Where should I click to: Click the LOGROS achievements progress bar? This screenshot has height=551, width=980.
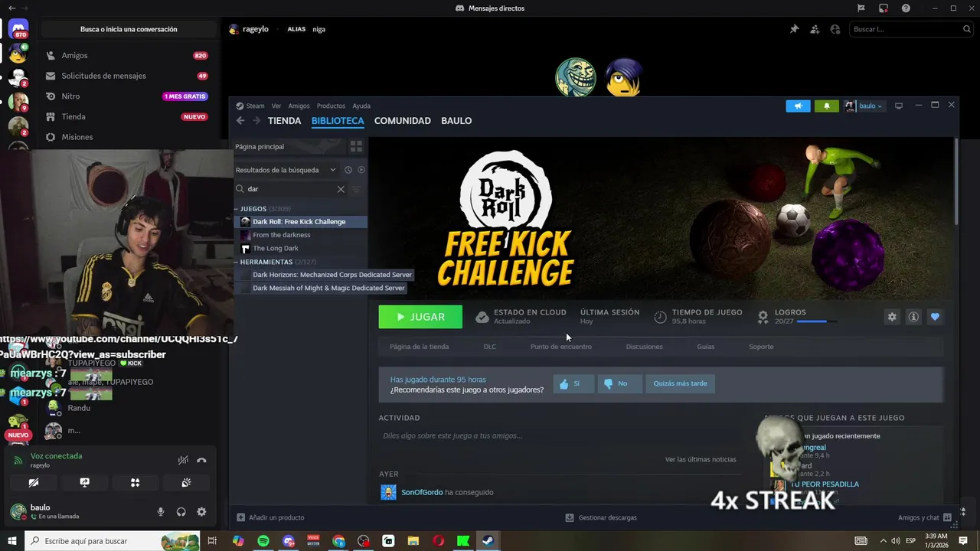pyautogui.click(x=816, y=321)
